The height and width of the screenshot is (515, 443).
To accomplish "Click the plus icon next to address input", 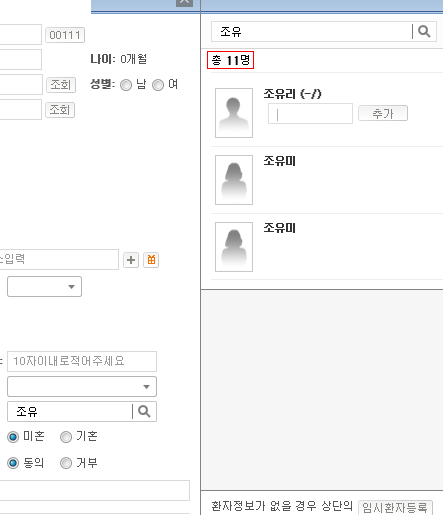I will pos(131,260).
